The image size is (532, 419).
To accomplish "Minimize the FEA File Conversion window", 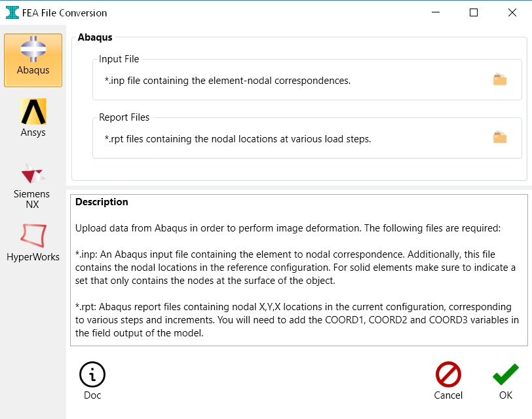I will [x=436, y=12].
